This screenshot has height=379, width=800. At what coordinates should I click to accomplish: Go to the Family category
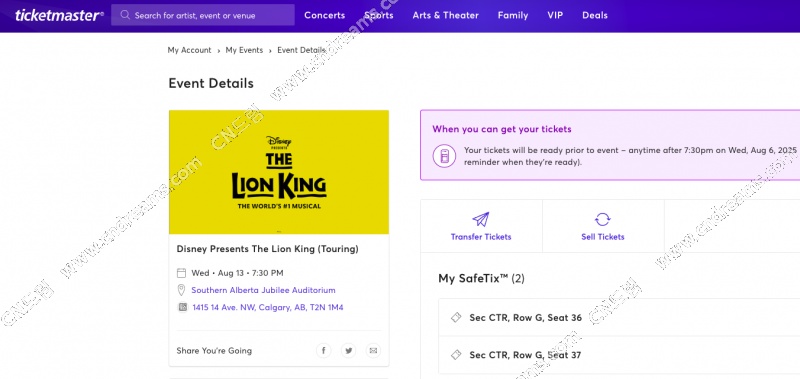pos(513,15)
